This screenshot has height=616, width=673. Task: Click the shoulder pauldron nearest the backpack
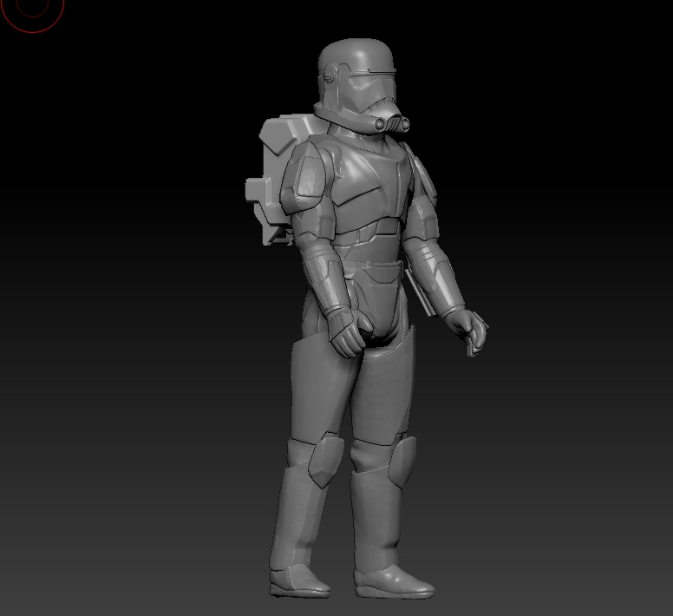click(305, 177)
